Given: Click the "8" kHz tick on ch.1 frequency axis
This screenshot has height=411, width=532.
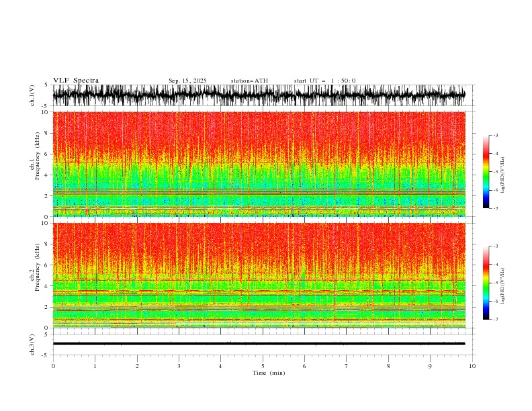Looking at the screenshot, I should tap(47, 133).
